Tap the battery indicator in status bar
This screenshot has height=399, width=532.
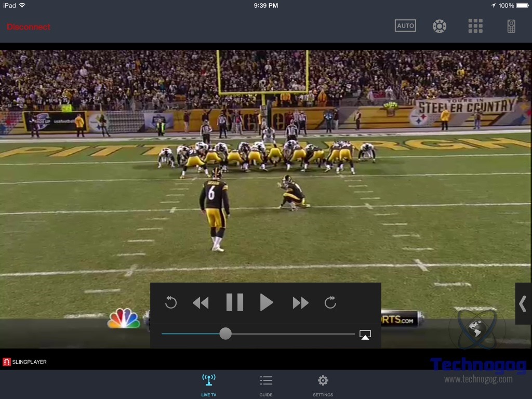(x=521, y=5)
